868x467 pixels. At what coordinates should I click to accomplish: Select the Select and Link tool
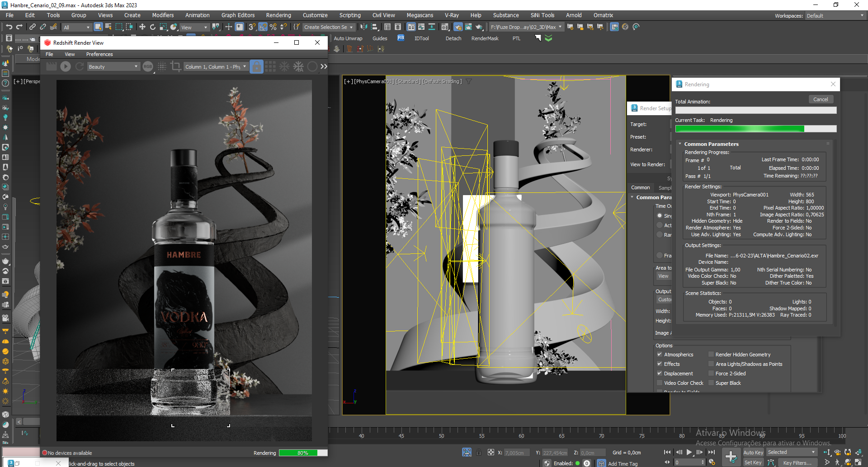(33, 27)
